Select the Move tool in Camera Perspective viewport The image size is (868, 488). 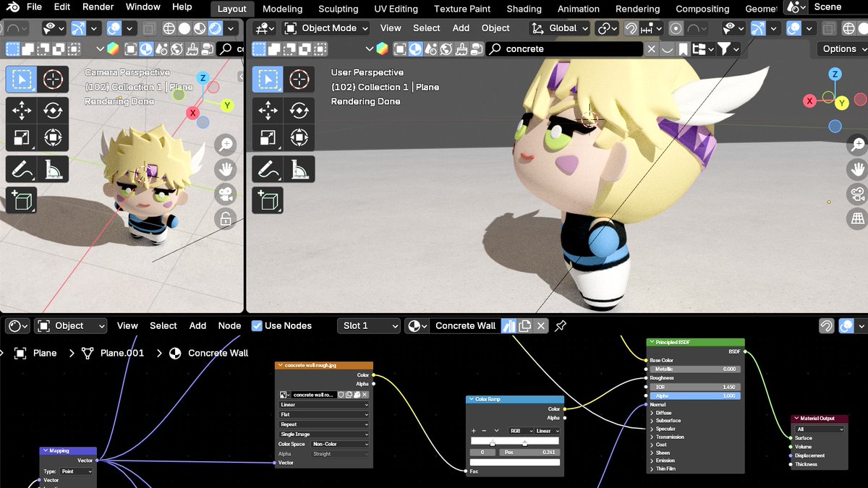(21, 111)
